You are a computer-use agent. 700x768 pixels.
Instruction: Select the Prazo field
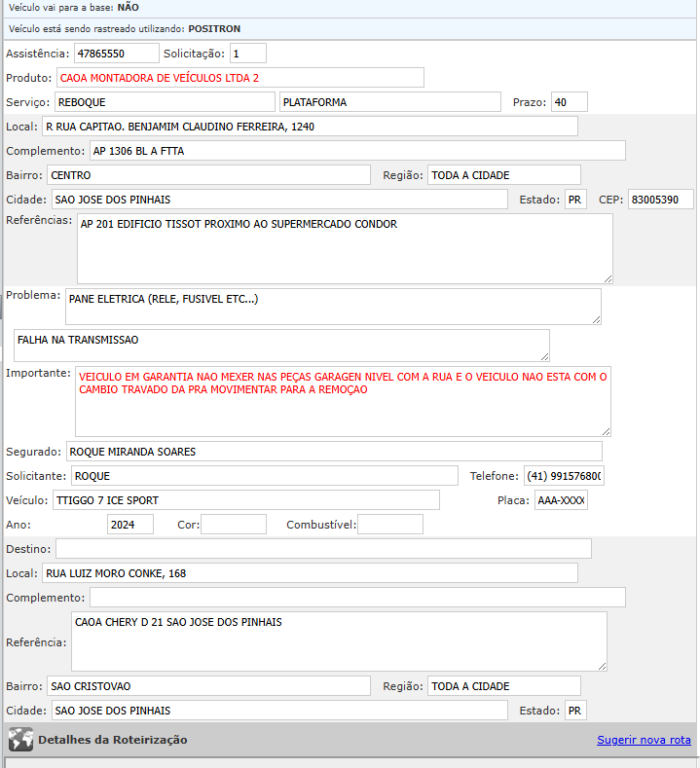[569, 102]
